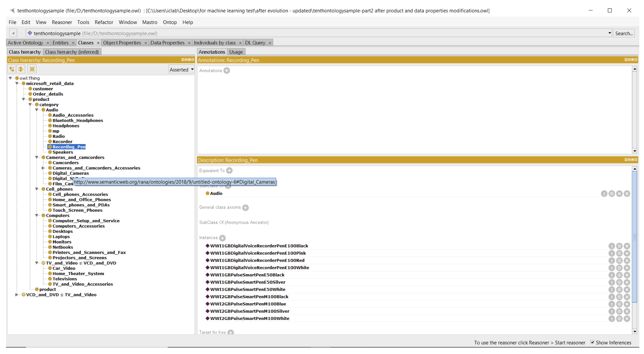Viewport: 644px width, 354px height.
Task: Click the Add sibling class toolbar icon
Action: [21, 69]
